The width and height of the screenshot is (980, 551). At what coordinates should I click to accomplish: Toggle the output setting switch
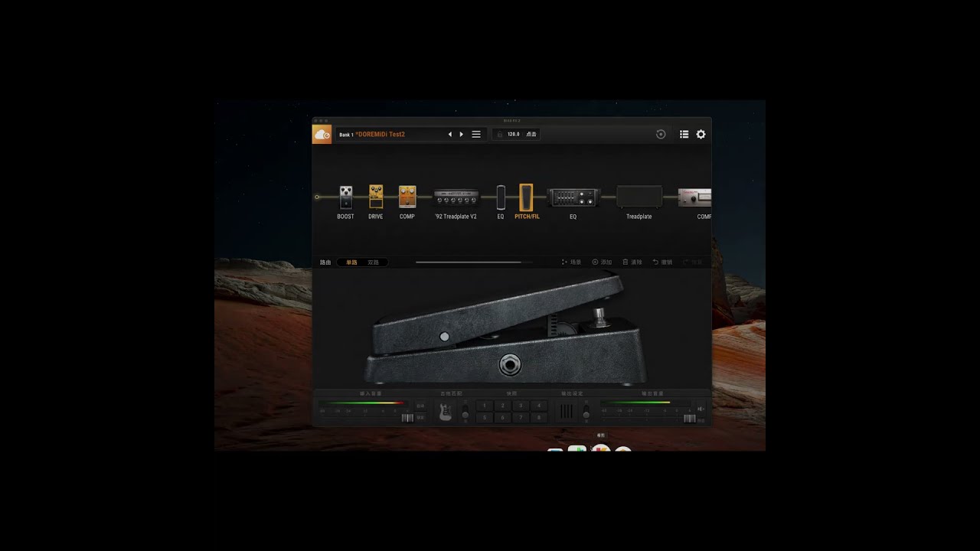(x=586, y=412)
